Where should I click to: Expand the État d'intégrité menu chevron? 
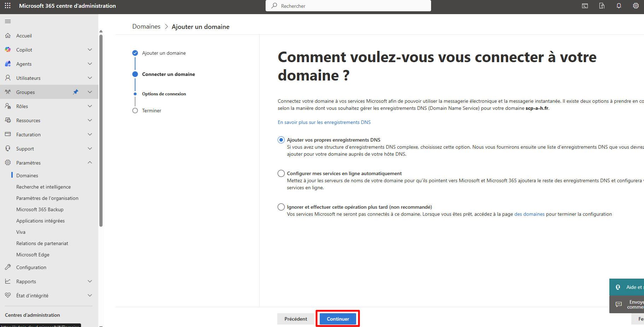90,296
